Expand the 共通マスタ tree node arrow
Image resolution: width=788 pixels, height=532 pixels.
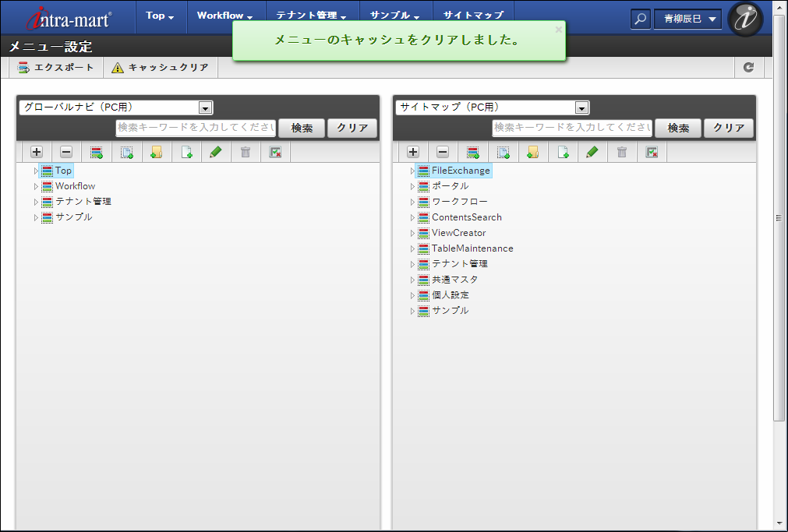[412, 280]
